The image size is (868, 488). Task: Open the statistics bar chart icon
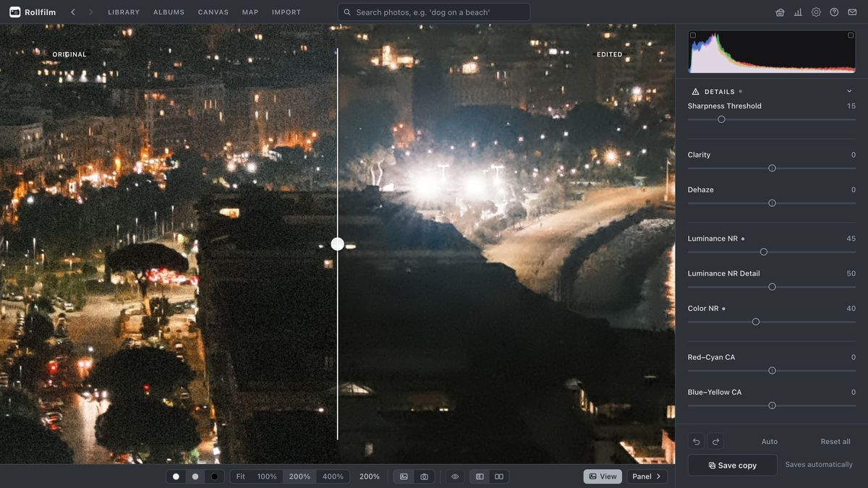[798, 12]
